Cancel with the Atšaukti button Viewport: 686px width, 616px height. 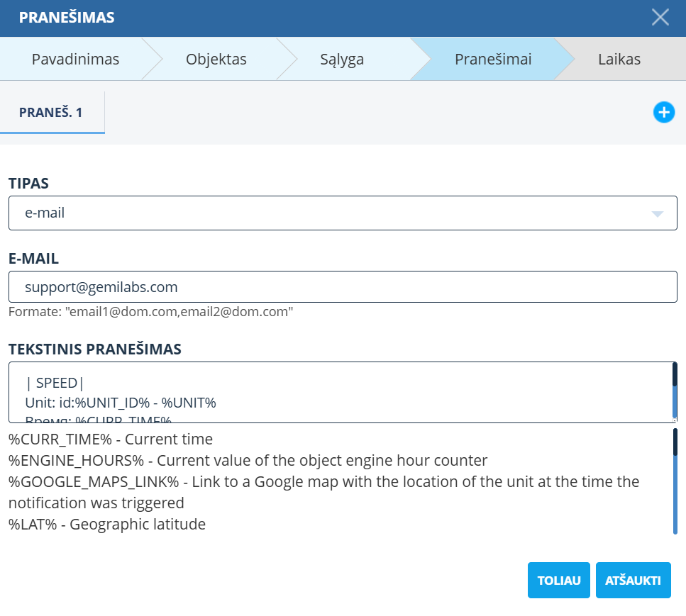tap(633, 581)
